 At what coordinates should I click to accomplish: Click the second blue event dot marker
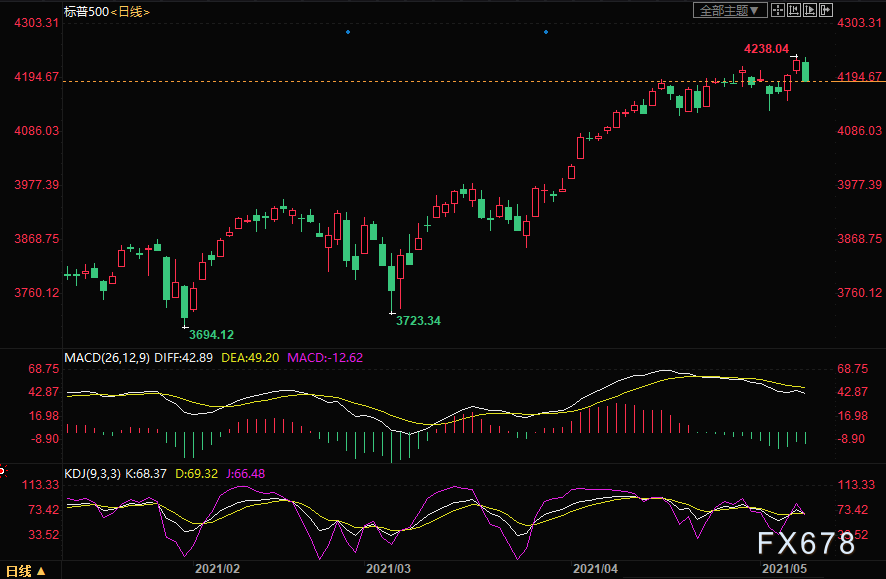[546, 32]
